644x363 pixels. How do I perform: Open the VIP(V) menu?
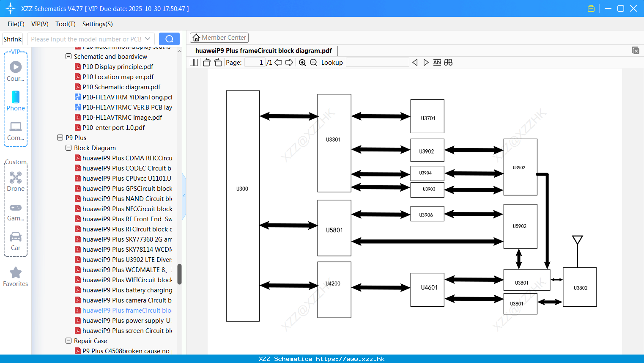coord(40,24)
